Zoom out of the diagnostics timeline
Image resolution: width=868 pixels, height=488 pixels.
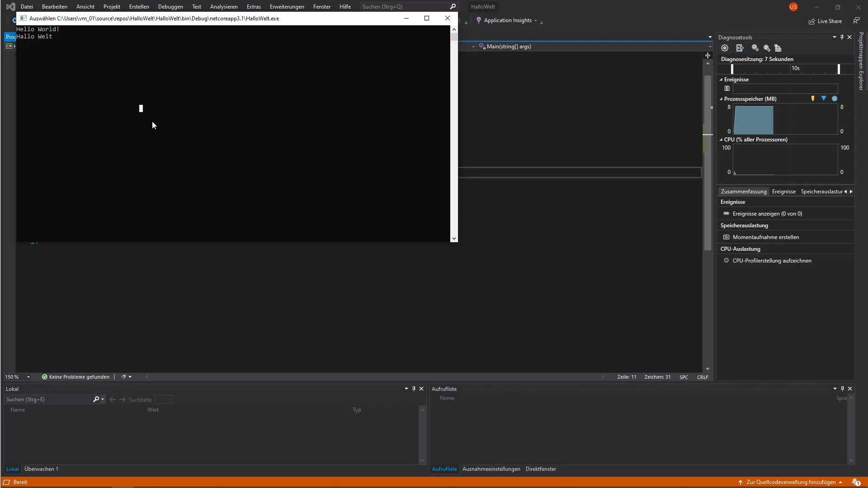pyautogui.click(x=767, y=48)
